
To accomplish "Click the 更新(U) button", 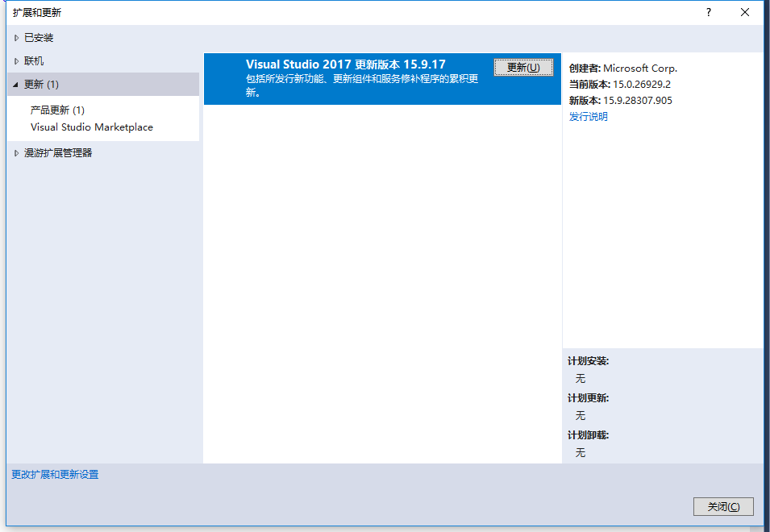I will [523, 67].
